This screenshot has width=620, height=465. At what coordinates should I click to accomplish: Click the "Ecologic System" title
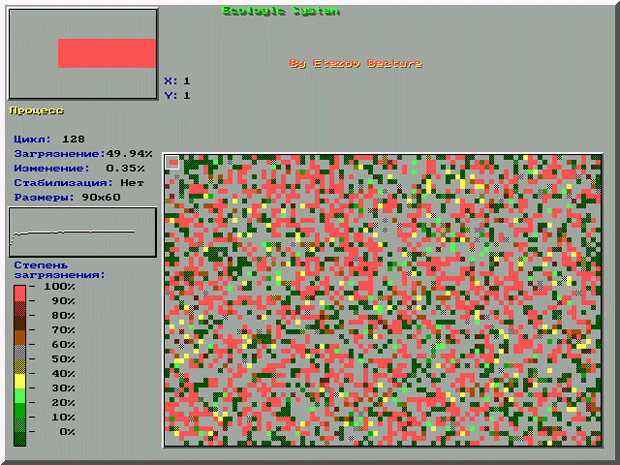click(x=280, y=10)
